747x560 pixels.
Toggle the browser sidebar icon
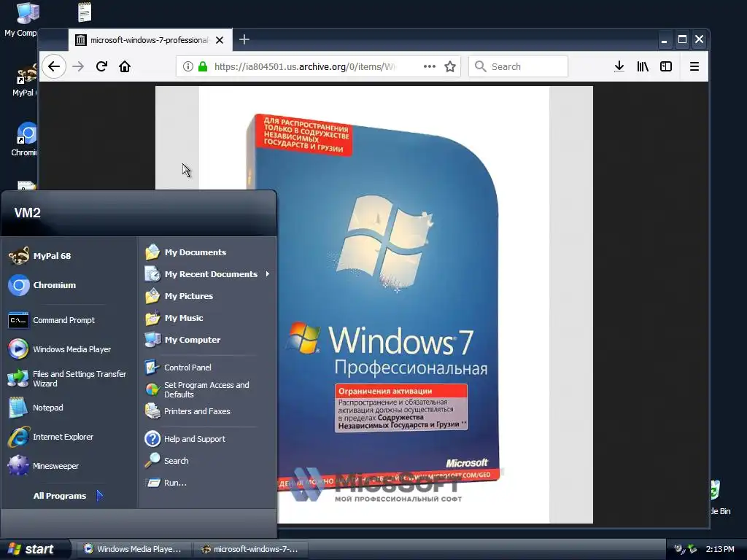pyautogui.click(x=666, y=66)
